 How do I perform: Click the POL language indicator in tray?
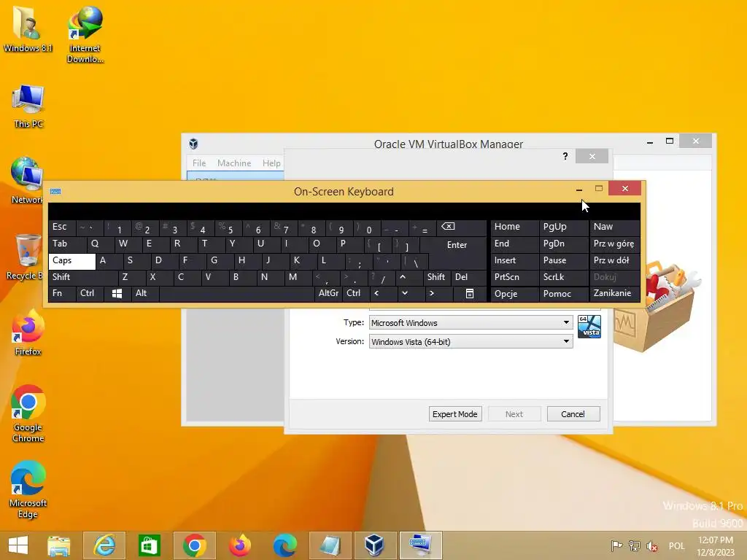point(676,546)
